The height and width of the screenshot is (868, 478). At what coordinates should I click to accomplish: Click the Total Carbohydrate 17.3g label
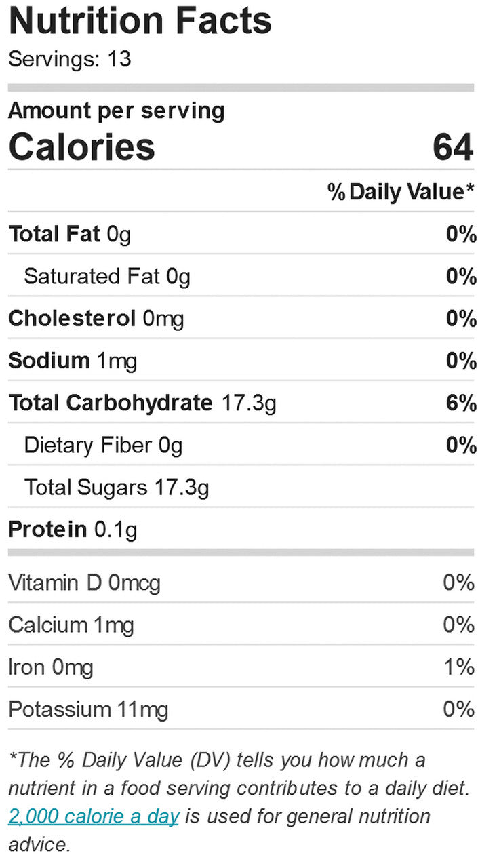click(142, 403)
